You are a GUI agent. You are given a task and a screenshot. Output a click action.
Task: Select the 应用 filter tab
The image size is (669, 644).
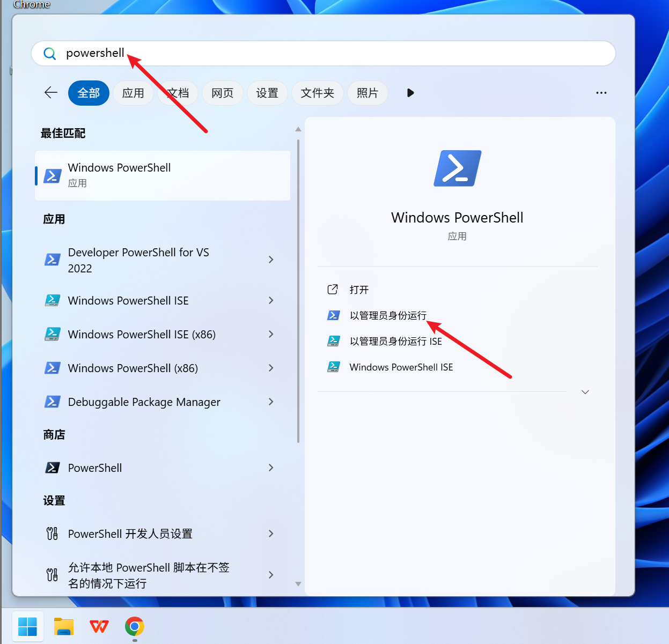[133, 93]
